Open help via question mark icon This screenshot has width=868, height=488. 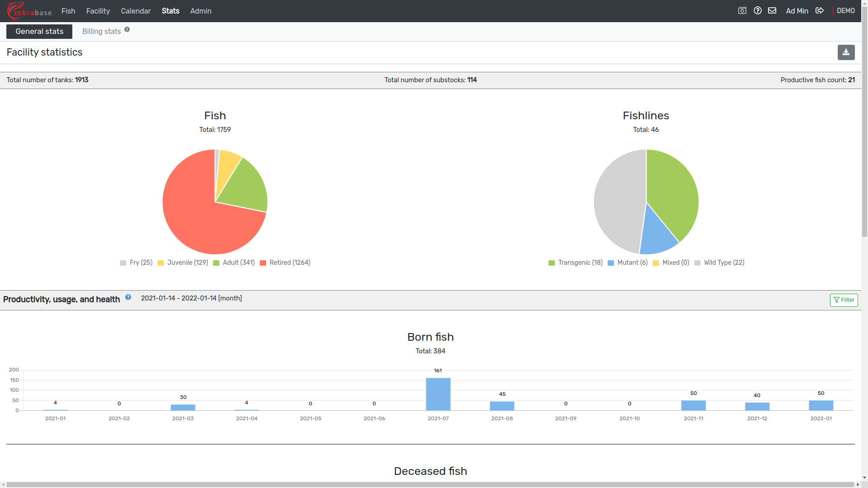(x=758, y=10)
